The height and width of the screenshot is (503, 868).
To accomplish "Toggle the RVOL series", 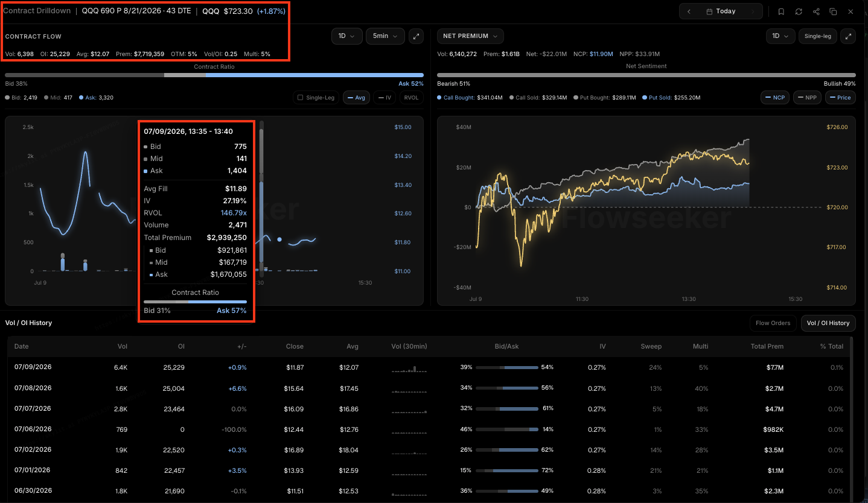I will 411,98.
